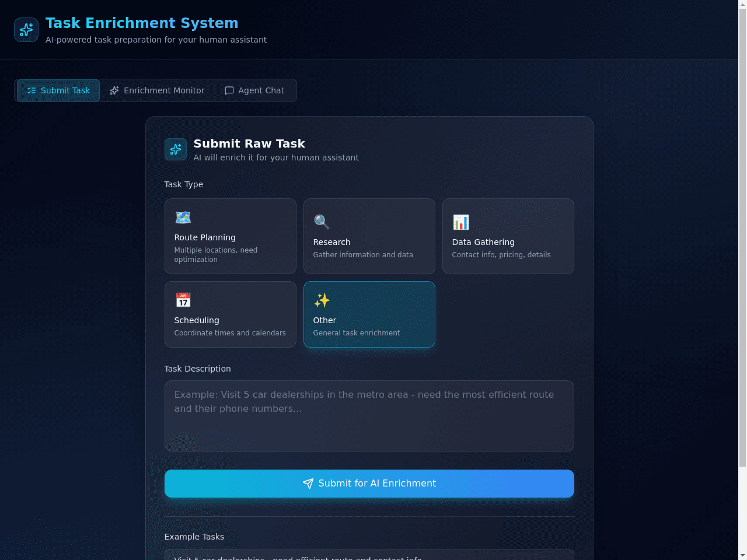Click the calendar icon on Scheduling card
Screen dimensions: 747x560
click(183, 300)
